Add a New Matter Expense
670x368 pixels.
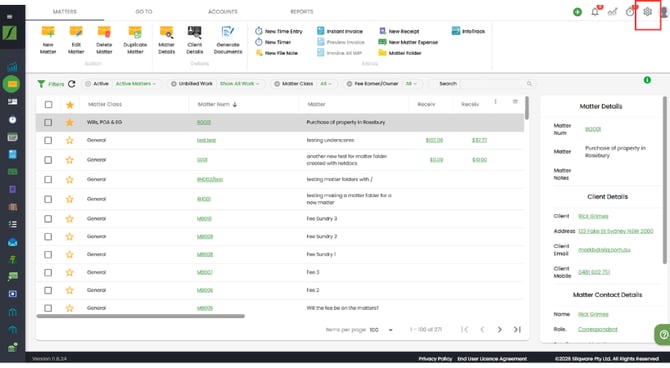[408, 42]
